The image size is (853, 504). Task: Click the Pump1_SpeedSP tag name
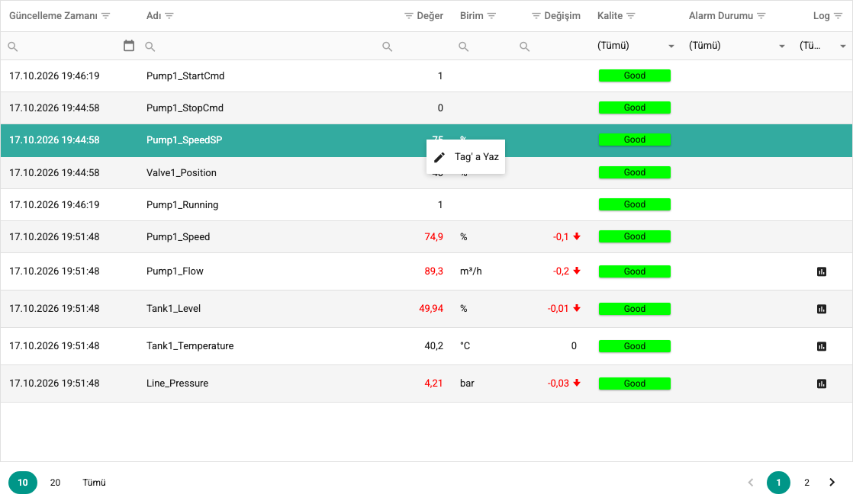185,140
